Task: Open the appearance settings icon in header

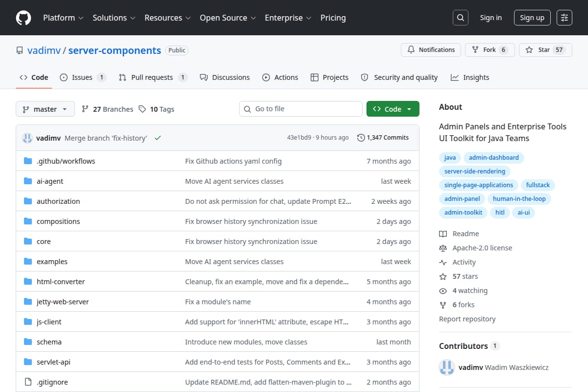Action: 564,18
